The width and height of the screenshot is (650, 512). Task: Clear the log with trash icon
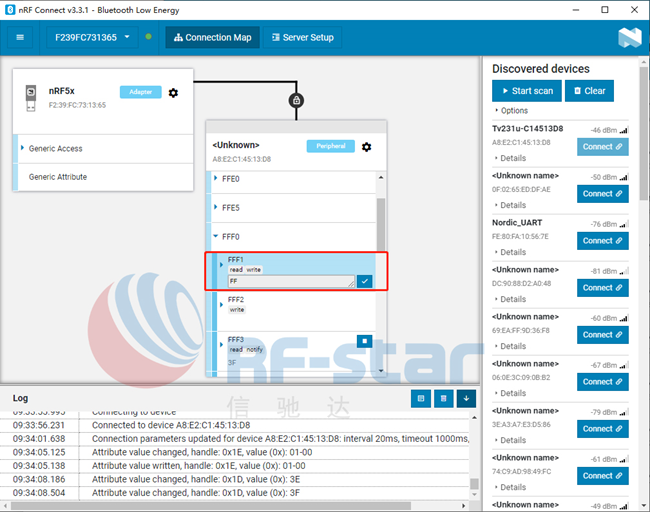443,398
